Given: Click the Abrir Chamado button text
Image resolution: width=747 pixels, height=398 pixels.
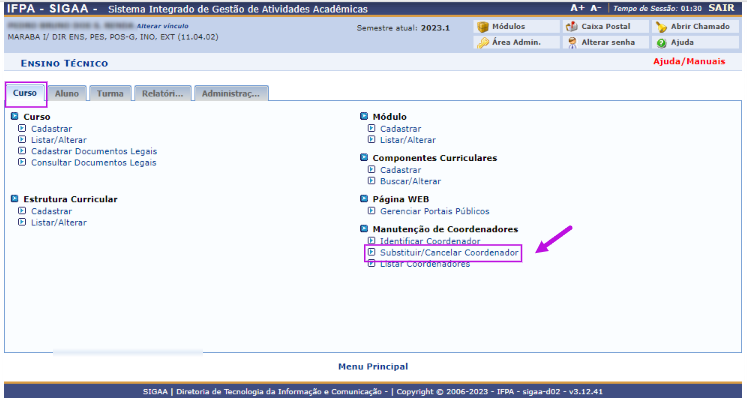Looking at the screenshot, I should 700,27.
